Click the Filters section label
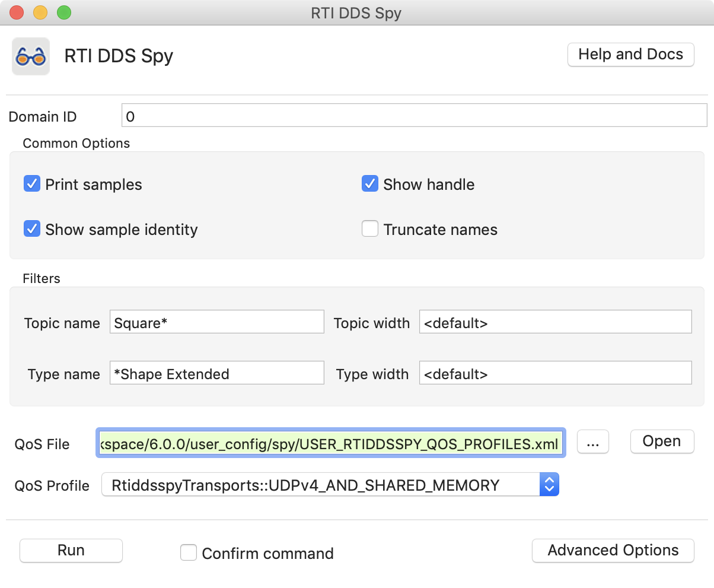The height and width of the screenshot is (588, 714). coord(42,278)
